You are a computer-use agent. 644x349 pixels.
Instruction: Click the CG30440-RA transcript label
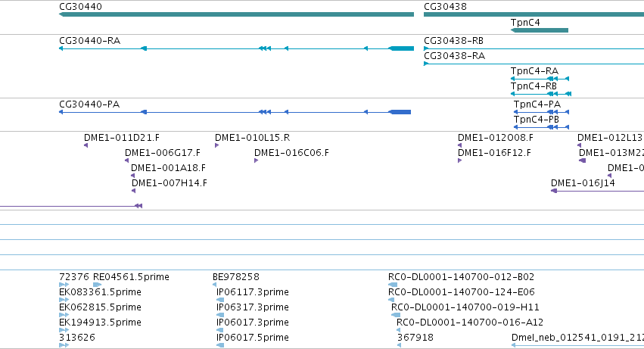[x=89, y=41]
